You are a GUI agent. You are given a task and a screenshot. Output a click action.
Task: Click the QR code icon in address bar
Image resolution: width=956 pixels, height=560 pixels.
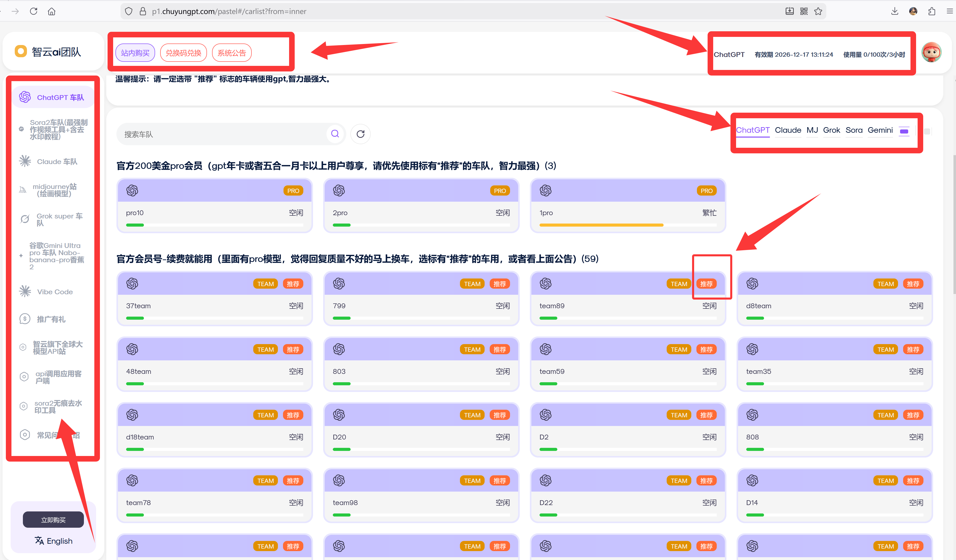(x=804, y=11)
